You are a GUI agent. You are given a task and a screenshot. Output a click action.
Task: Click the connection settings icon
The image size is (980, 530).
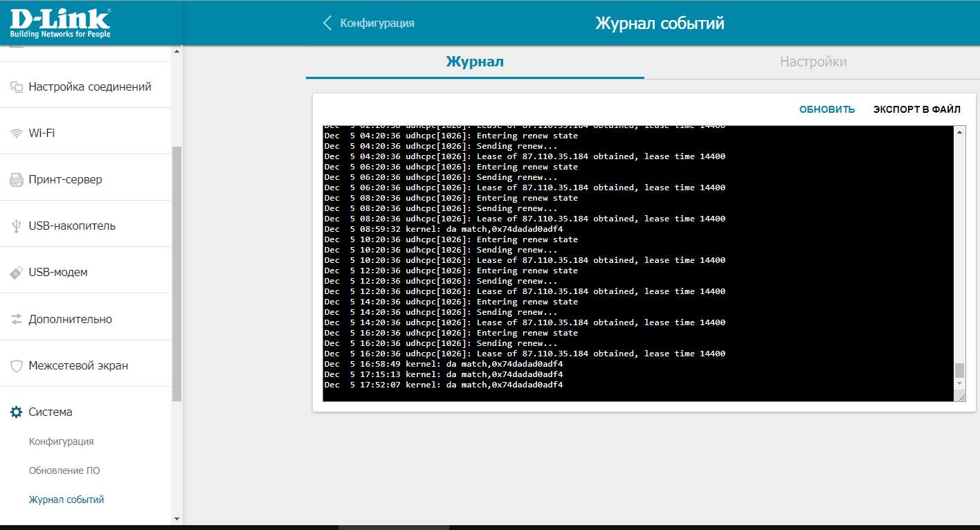17,87
